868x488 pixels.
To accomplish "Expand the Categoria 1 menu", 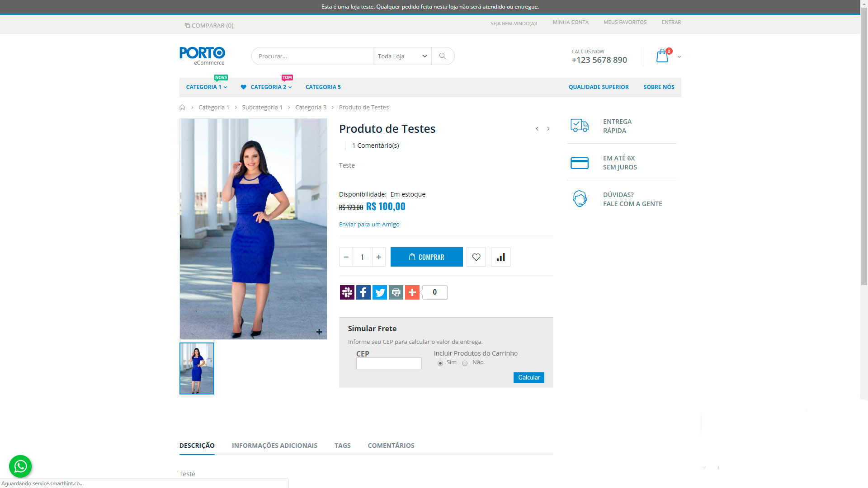I will coord(207,87).
